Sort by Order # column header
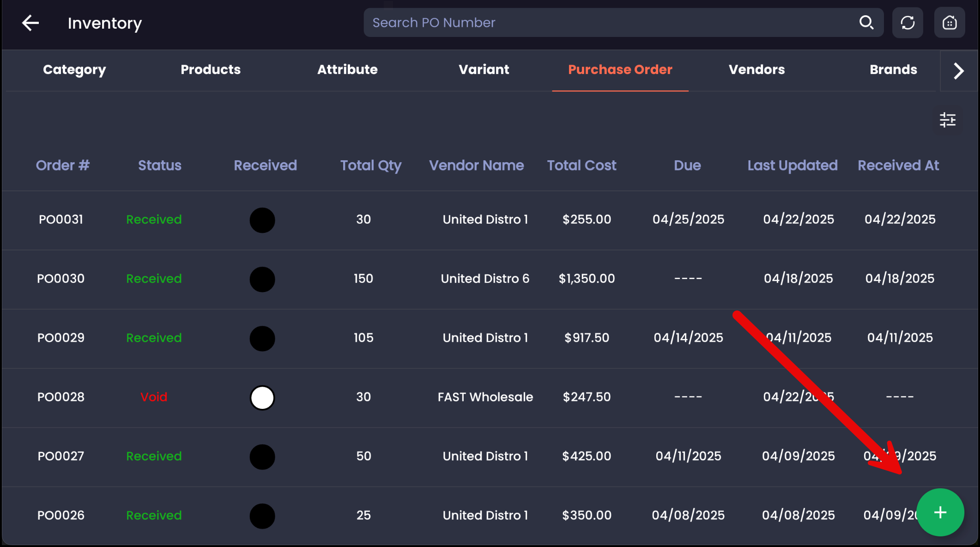This screenshot has width=980, height=547. (x=62, y=165)
